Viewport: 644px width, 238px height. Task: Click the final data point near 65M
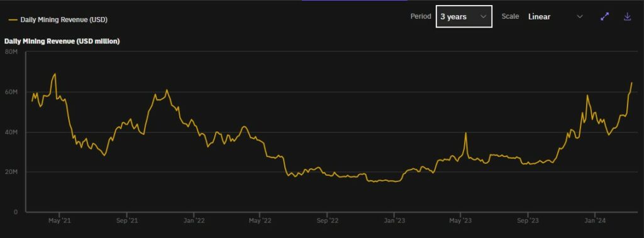tap(631, 82)
